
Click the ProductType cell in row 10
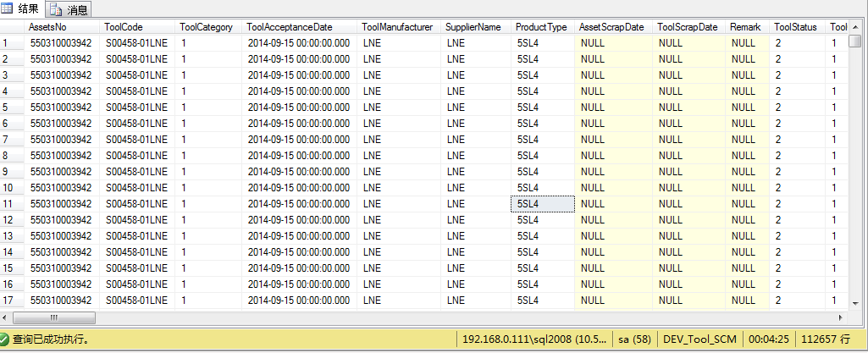543,188
